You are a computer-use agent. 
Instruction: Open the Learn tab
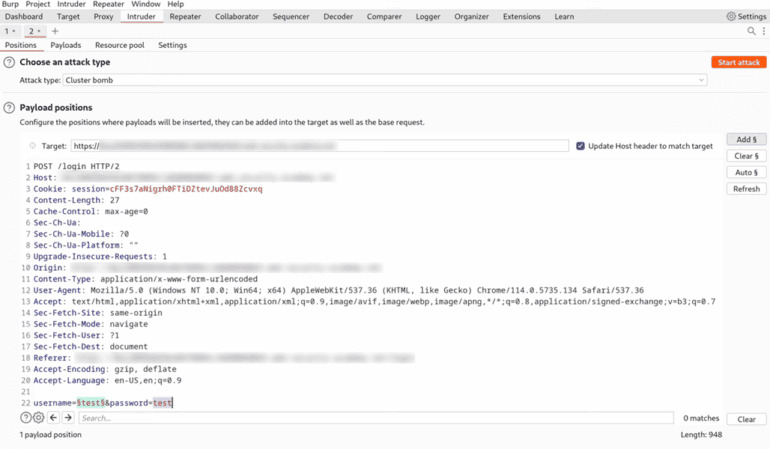point(564,16)
